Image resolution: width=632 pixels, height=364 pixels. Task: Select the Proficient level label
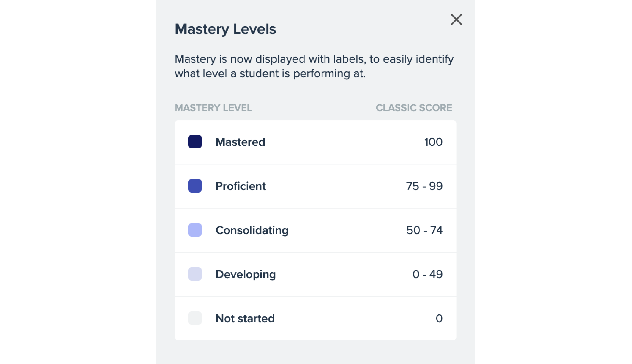tap(240, 186)
